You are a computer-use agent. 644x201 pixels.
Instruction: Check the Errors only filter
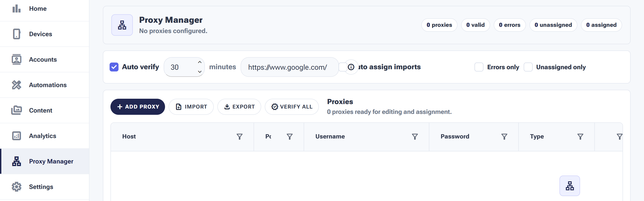point(479,67)
